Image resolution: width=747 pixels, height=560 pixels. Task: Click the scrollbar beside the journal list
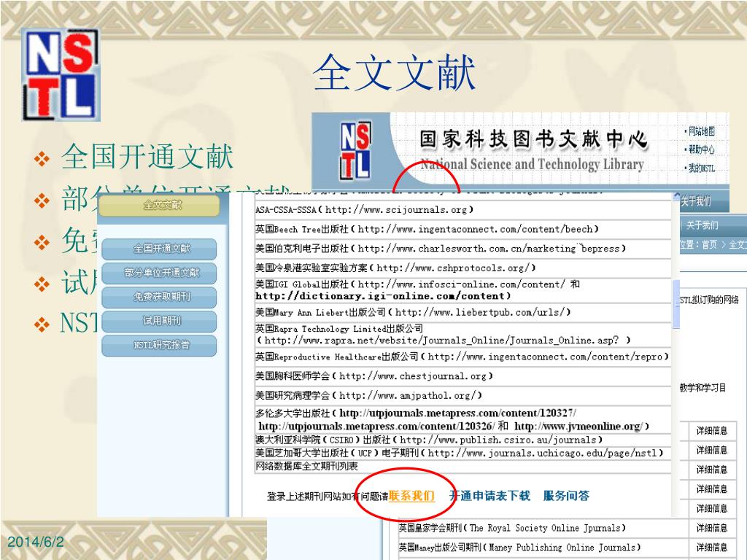click(x=676, y=304)
